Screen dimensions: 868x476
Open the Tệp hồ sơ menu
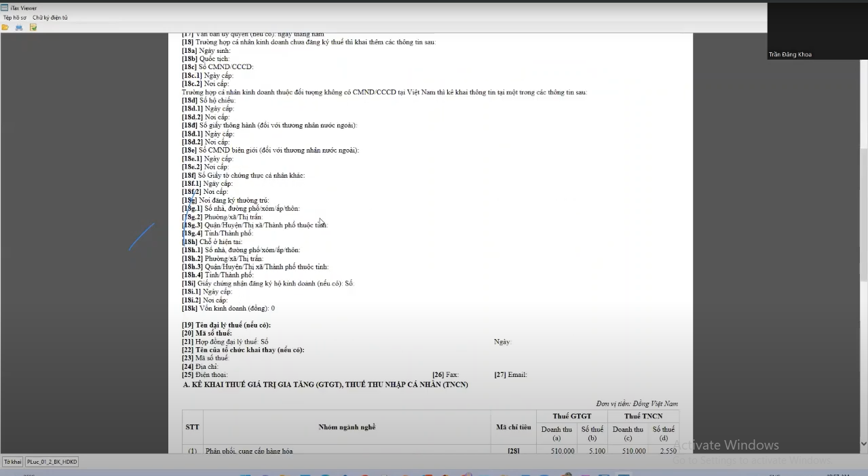pos(15,18)
